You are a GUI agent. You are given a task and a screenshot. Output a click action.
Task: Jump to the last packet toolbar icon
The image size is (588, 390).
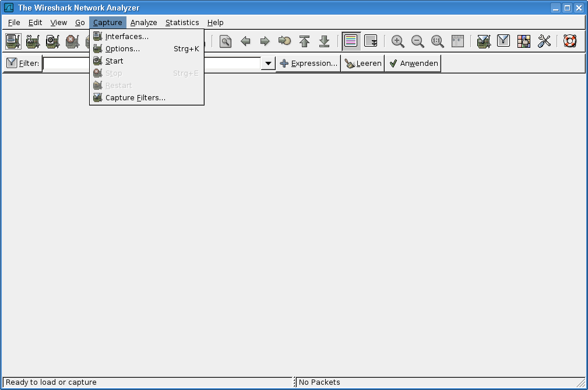coord(325,41)
